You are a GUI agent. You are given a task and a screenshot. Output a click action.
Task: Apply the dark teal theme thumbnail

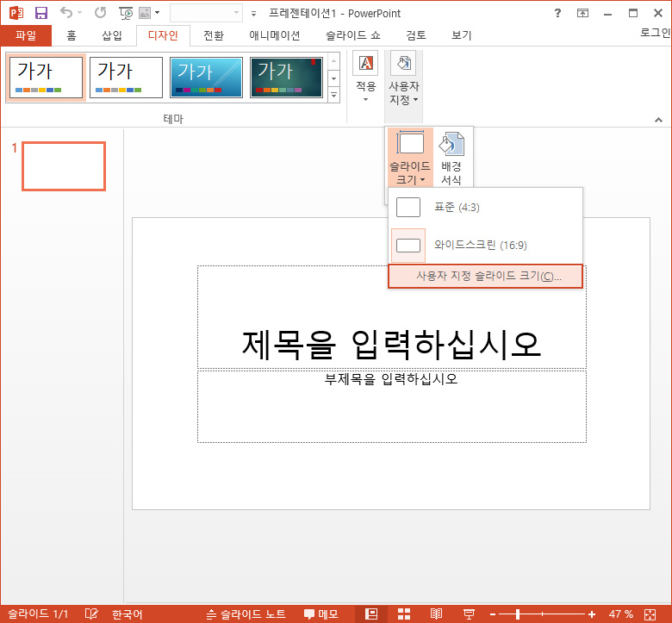(286, 78)
